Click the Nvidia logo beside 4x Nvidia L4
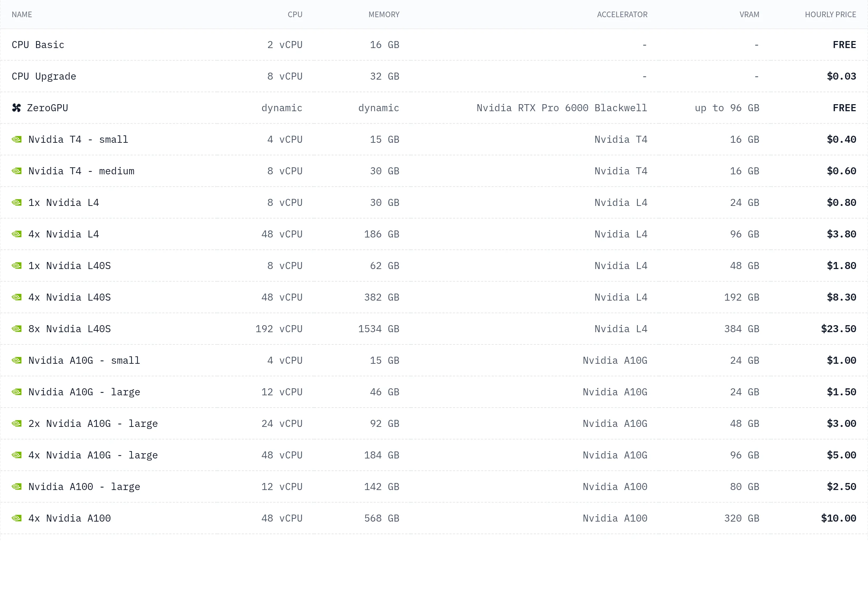This screenshot has height=597, width=868. pos(16,234)
